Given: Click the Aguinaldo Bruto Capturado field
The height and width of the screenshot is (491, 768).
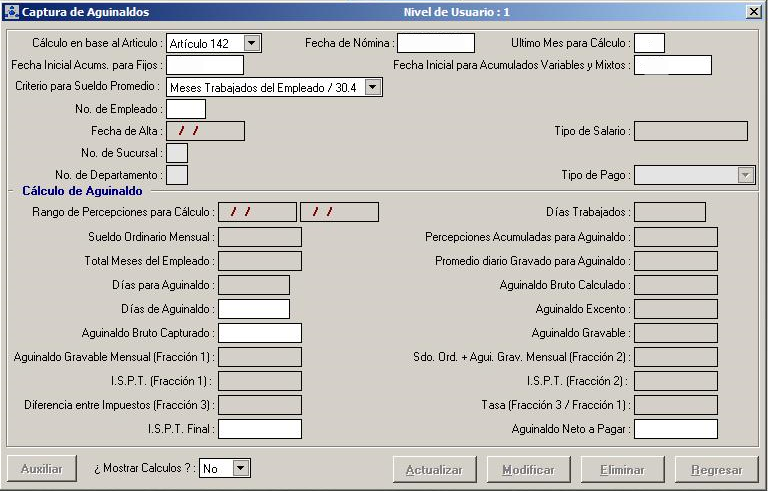Looking at the screenshot, I should point(260,333).
